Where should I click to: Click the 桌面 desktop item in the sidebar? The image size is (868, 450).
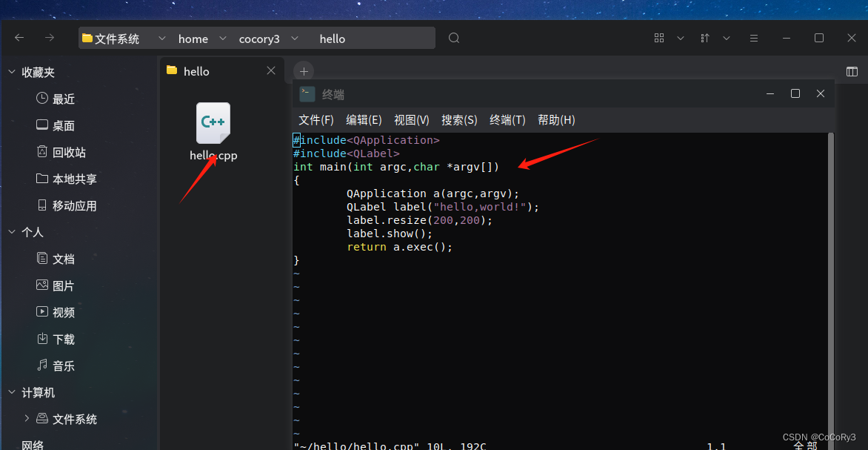[x=62, y=125]
